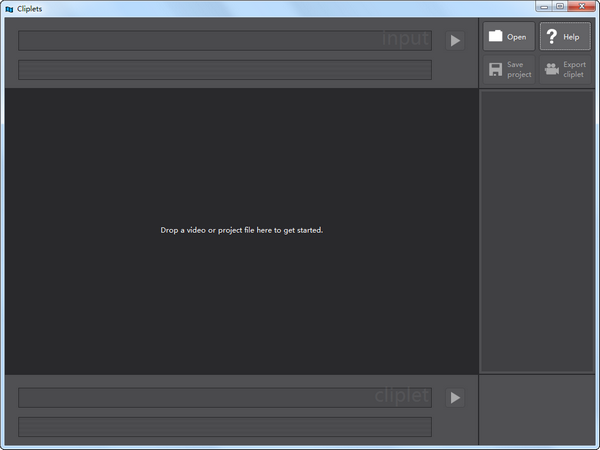
Task: Click the faded 'cliplet' timeline label
Action: pyautogui.click(x=401, y=396)
